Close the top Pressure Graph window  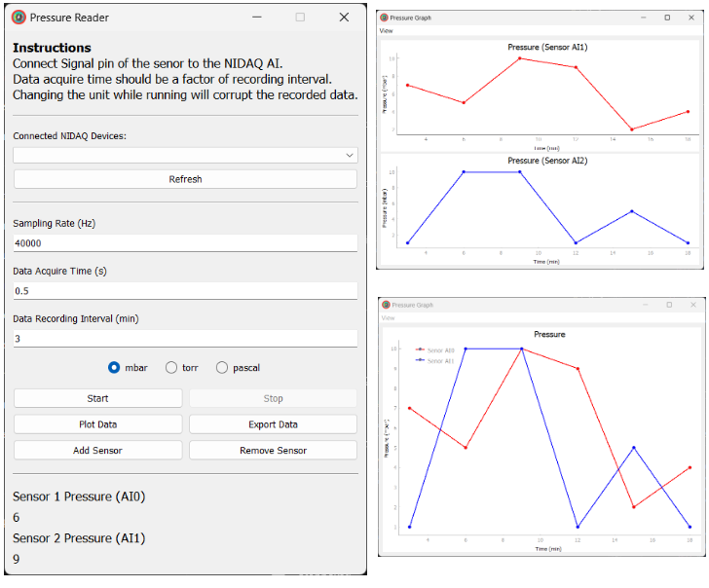pos(690,18)
